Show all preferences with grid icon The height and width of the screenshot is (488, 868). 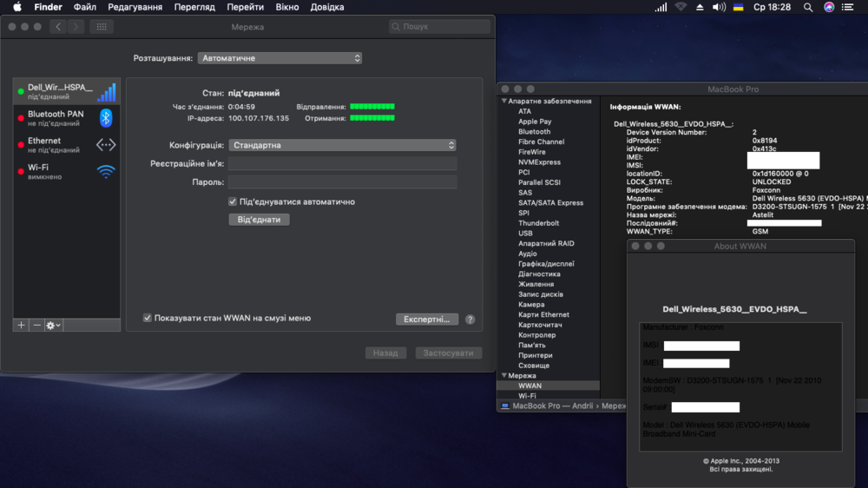[x=102, y=27]
